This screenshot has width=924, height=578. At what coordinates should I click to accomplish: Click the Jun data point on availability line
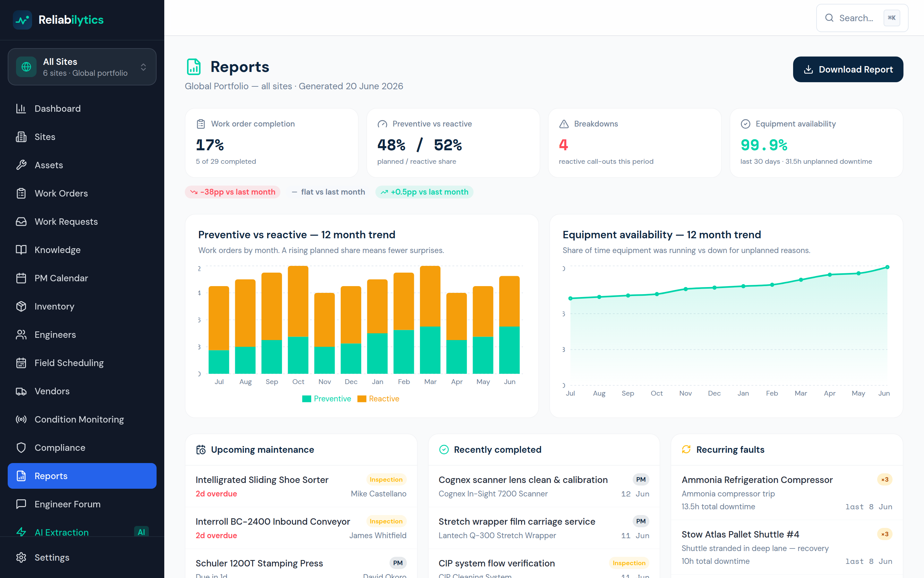887,267
